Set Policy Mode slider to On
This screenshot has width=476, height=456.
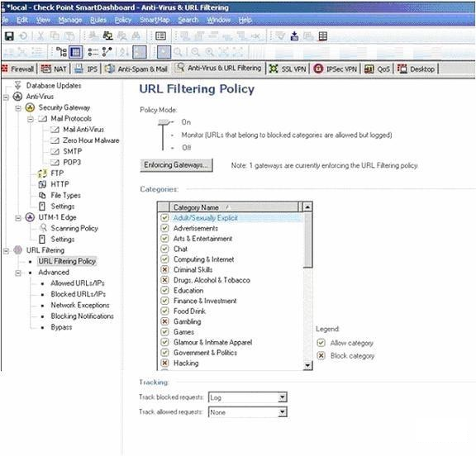click(x=186, y=122)
